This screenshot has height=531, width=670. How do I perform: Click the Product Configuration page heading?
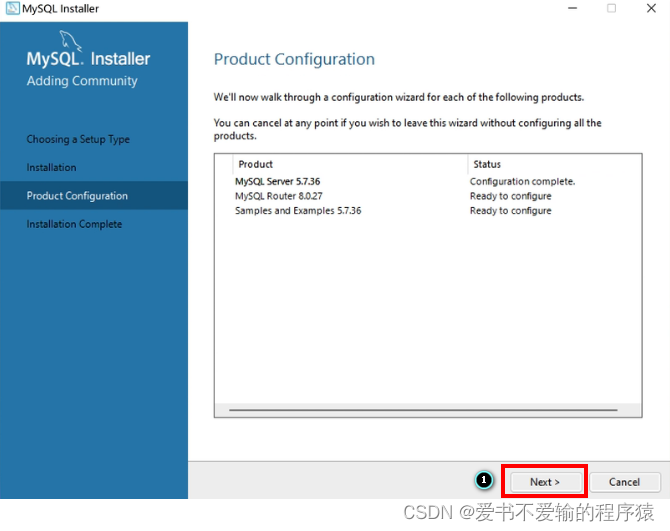coord(294,59)
